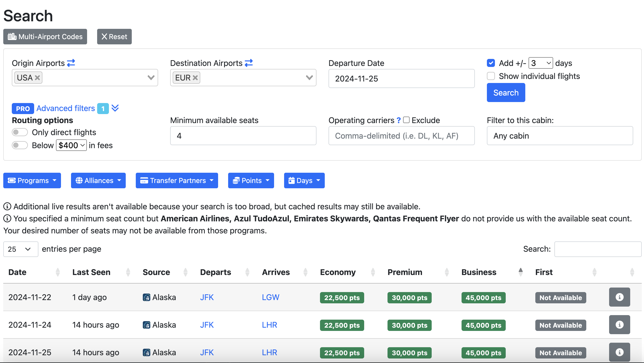This screenshot has width=644, height=363.
Task: Click the blue Search button
Action: (506, 93)
